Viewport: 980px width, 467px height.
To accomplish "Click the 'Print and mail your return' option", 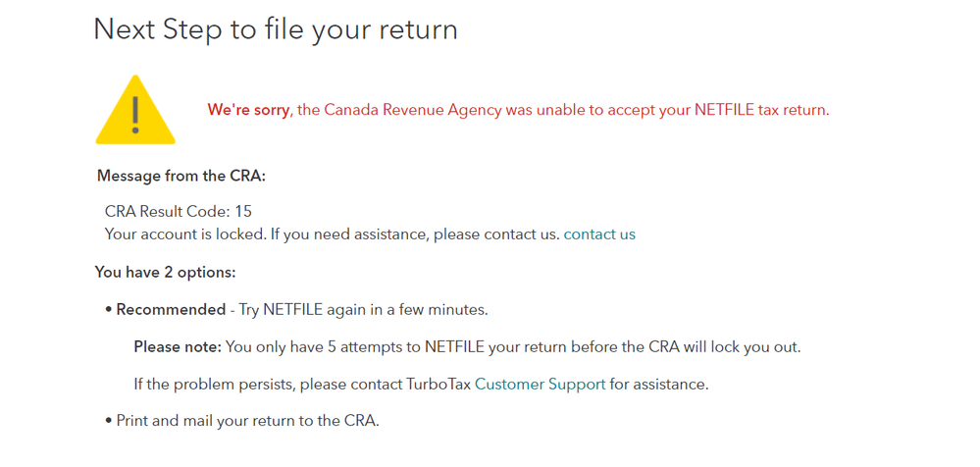I will [x=247, y=421].
